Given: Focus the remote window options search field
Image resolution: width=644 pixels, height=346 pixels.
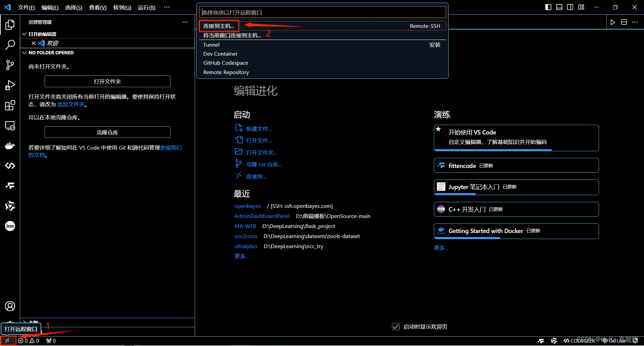Looking at the screenshot, I should pyautogui.click(x=323, y=12).
